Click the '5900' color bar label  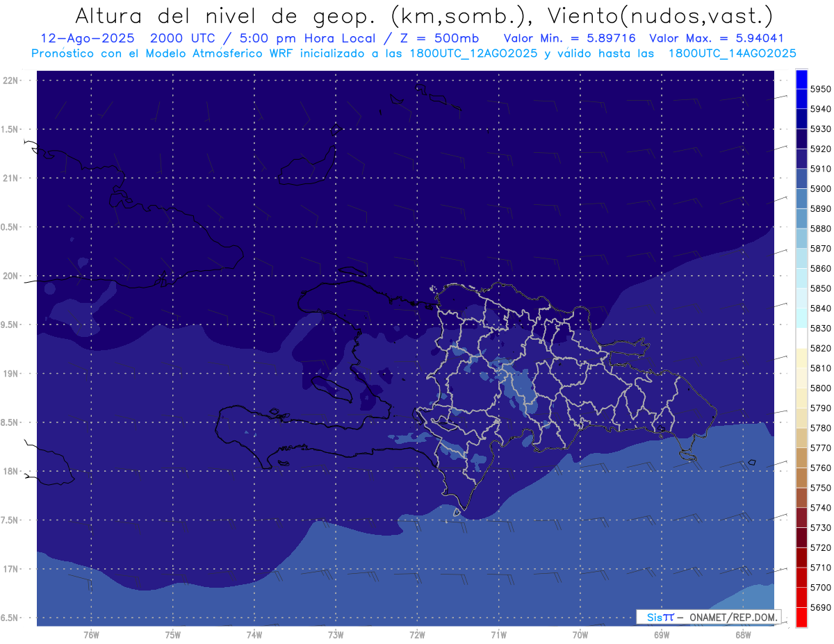820,189
